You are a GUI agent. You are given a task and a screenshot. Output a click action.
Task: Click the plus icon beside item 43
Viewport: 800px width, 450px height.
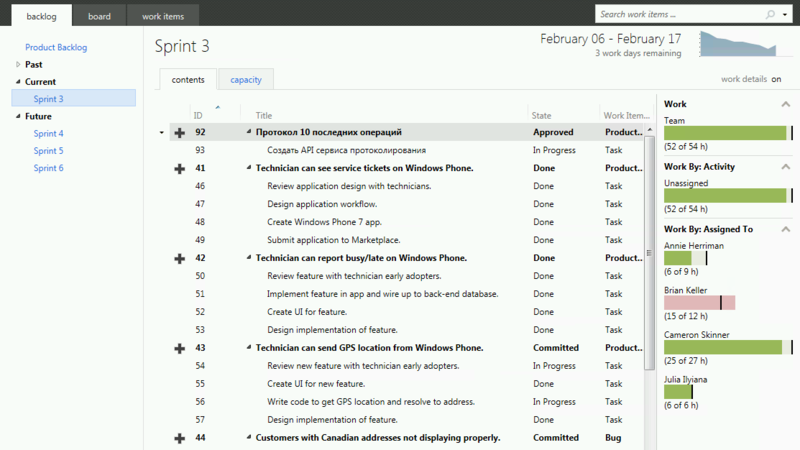click(180, 348)
